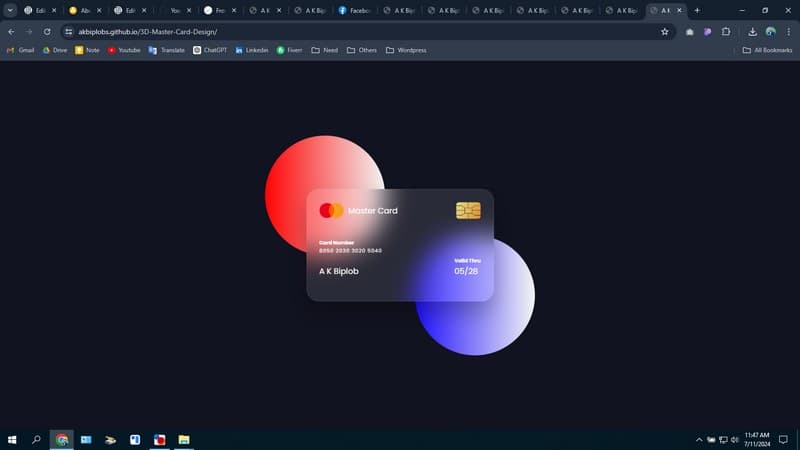This screenshot has width=800, height=450.
Task: Open the Fiverr bookmark
Action: click(x=289, y=50)
